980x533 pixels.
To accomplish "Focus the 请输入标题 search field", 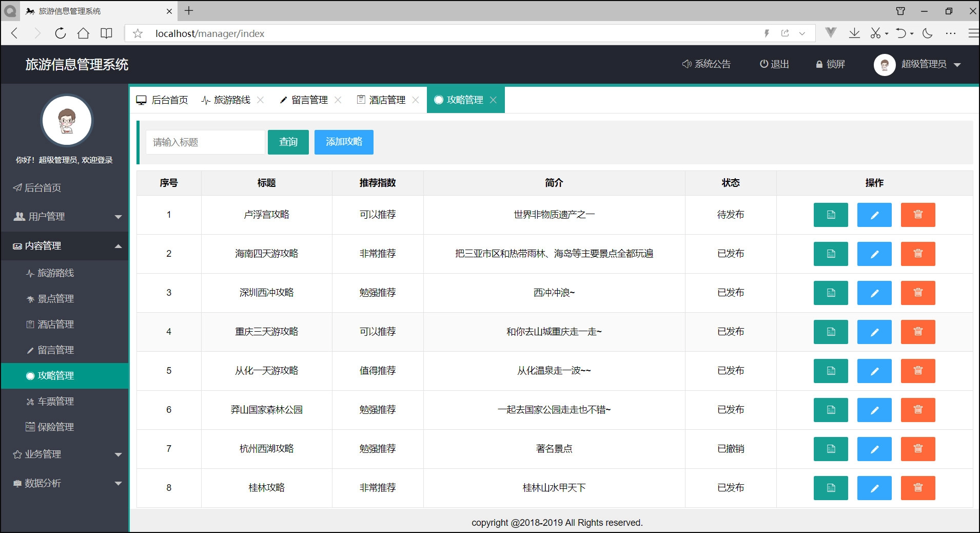I will 205,142.
